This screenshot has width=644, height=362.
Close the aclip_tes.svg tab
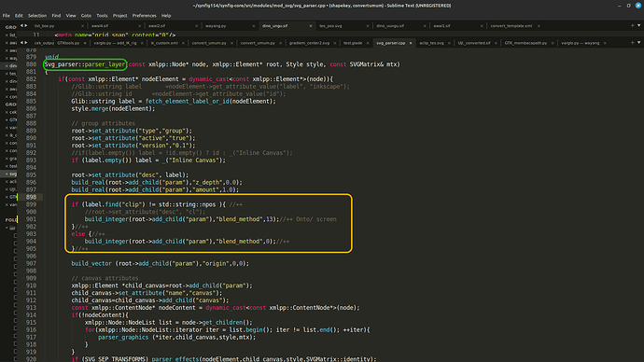[449, 43]
